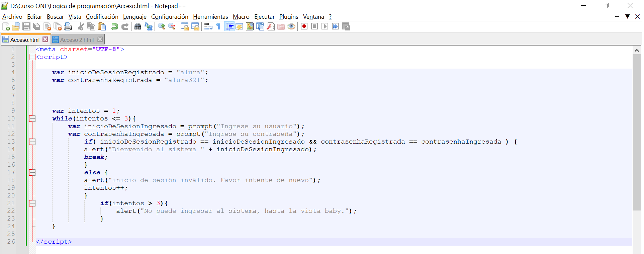This screenshot has width=644, height=254.
Task: Click the Print icon
Action: pos(68,27)
